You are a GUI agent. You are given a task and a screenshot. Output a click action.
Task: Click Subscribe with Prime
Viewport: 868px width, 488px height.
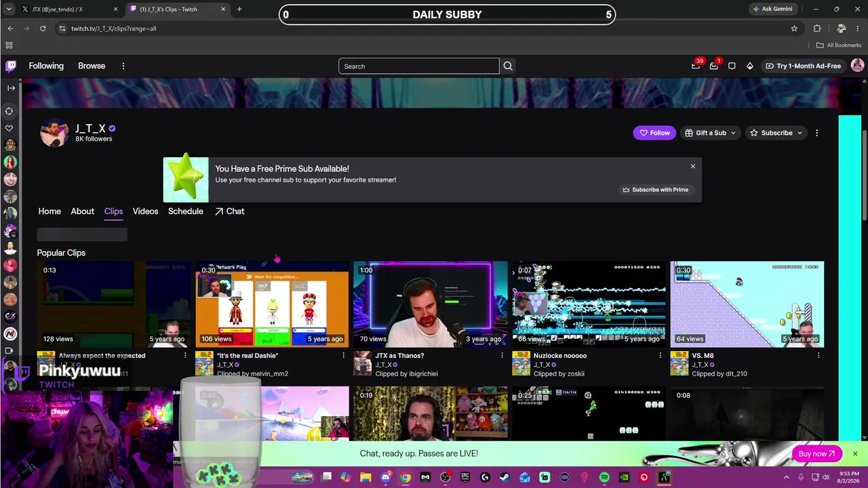(655, 190)
